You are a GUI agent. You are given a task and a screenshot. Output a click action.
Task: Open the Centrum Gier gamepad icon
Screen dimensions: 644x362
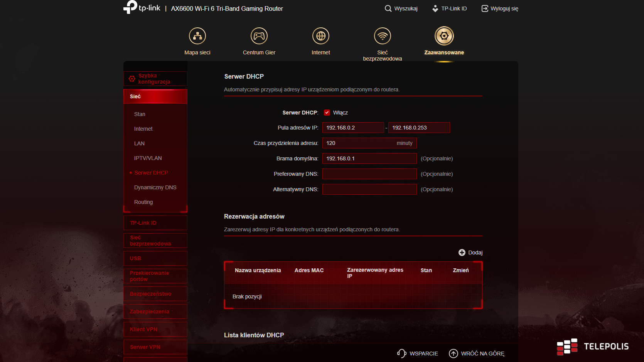[259, 36]
